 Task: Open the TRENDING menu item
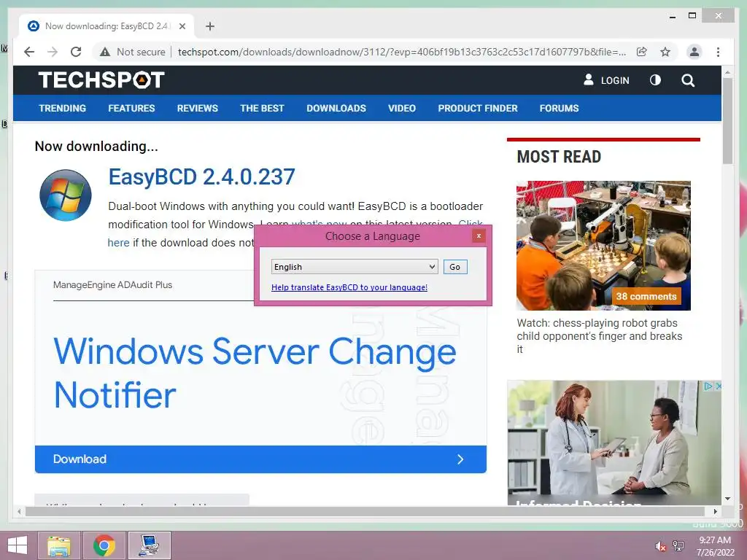[63, 108]
